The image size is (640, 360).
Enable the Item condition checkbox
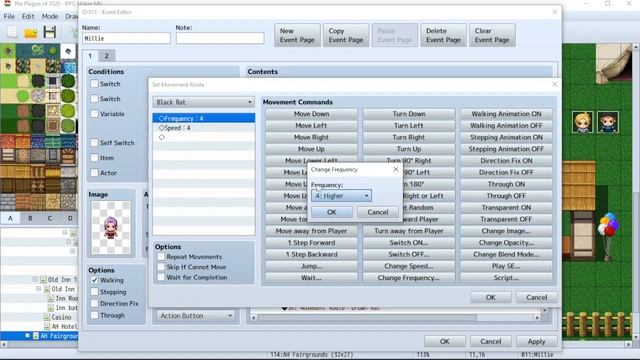[x=94, y=158]
